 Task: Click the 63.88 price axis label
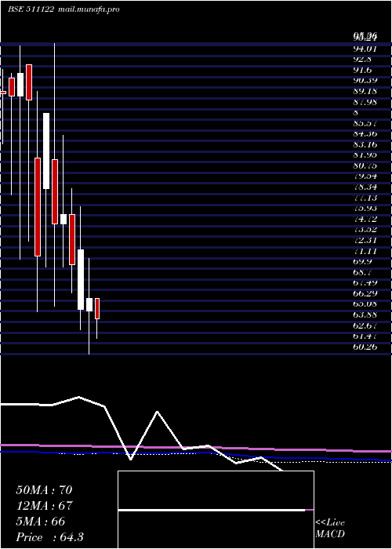point(365,314)
